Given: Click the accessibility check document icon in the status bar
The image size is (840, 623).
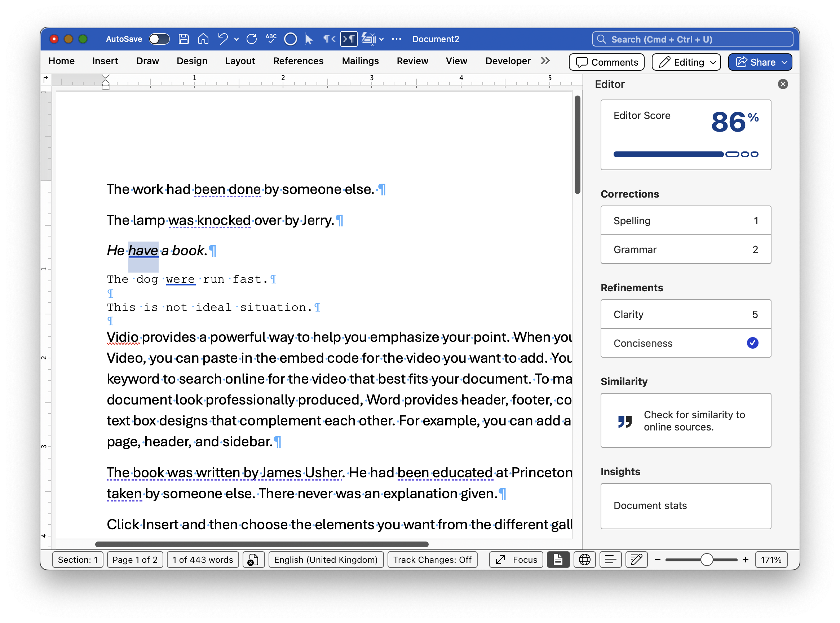Looking at the screenshot, I should pos(253,560).
